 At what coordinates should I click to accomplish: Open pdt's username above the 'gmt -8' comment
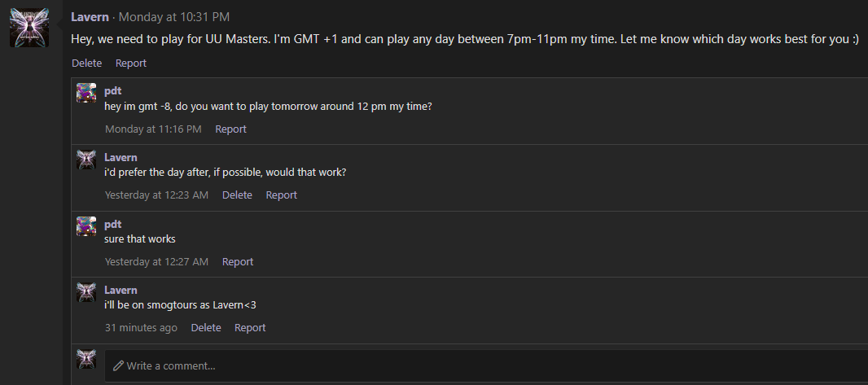pyautogui.click(x=112, y=90)
